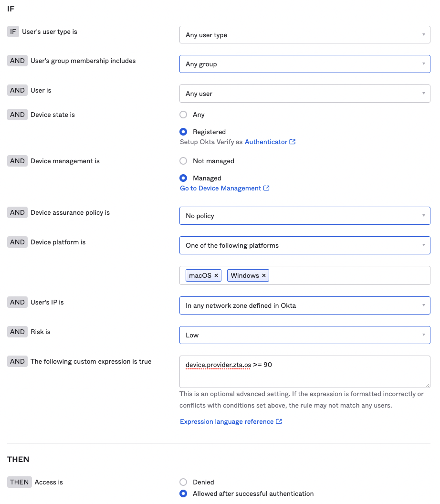Viewport: 440px width, 504px height.
Task: Choose Allowed after successful authentication
Action: coord(183,493)
